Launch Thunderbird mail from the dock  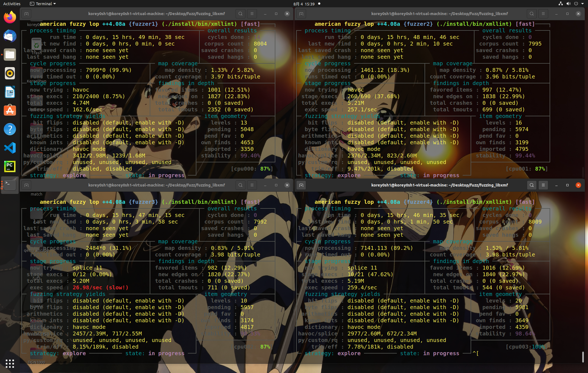point(10,36)
